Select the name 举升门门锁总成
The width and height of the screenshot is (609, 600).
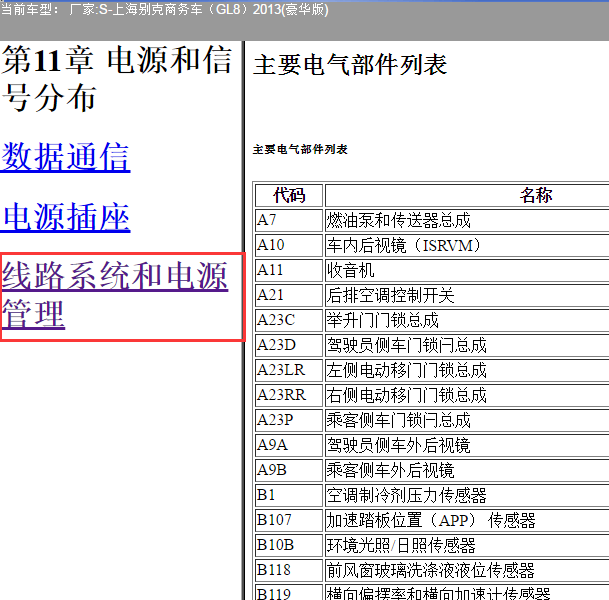click(x=383, y=320)
